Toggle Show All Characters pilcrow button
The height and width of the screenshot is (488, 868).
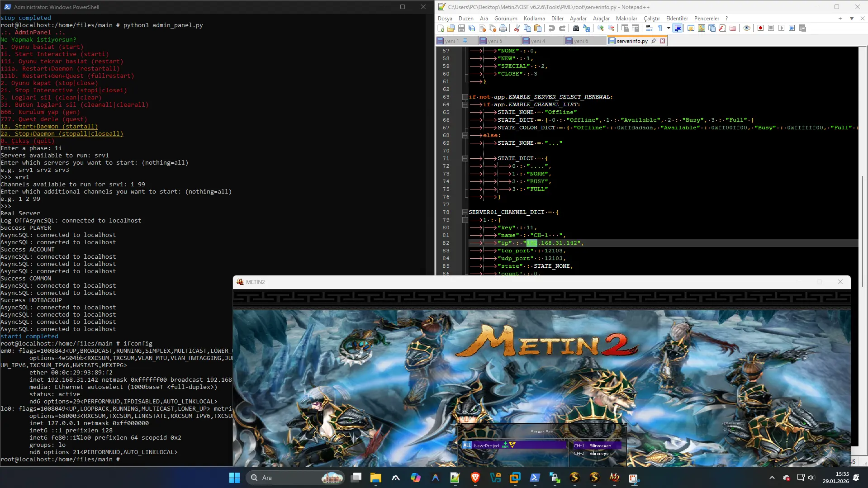point(660,28)
